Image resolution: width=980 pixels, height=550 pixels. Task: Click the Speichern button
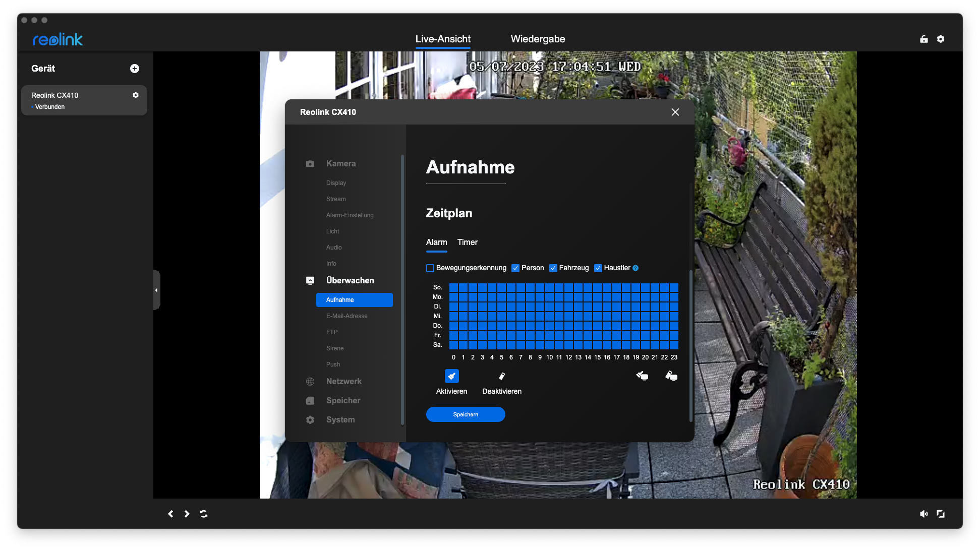[466, 414]
